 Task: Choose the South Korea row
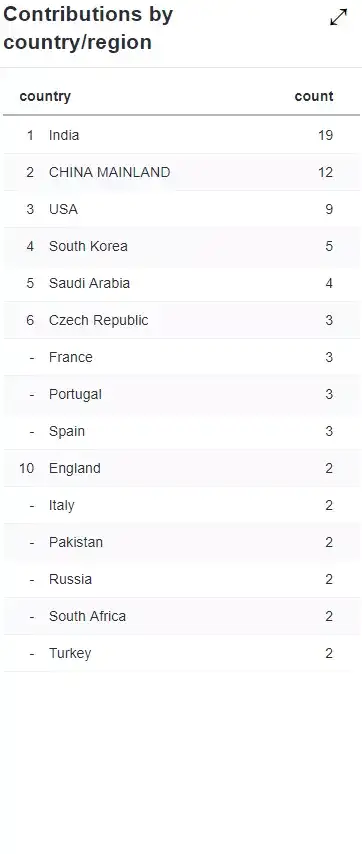coord(181,246)
